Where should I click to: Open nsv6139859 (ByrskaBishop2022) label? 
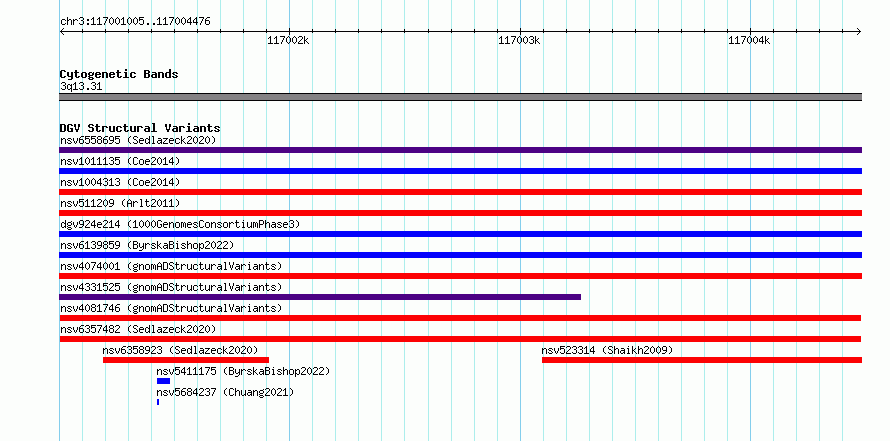(147, 245)
